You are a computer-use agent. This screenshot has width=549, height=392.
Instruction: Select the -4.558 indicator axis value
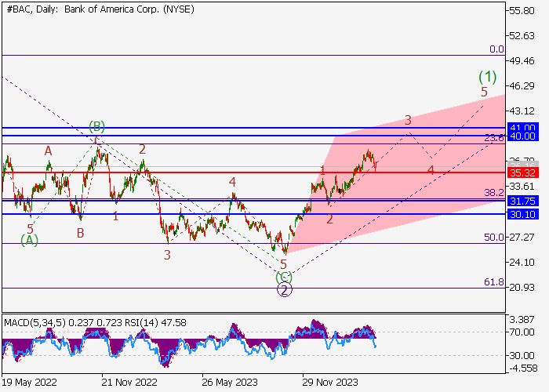pyautogui.click(x=522, y=368)
